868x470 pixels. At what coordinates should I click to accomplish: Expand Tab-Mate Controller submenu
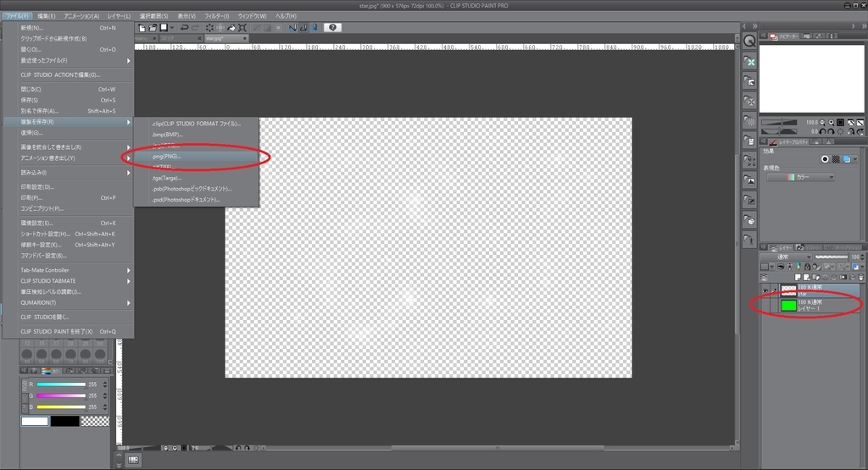[69, 270]
